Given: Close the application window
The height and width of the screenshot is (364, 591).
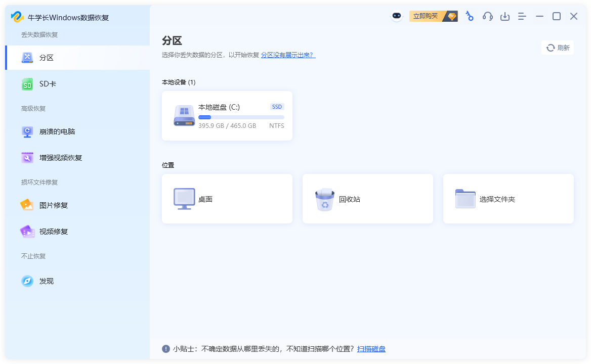Looking at the screenshot, I should point(574,16).
